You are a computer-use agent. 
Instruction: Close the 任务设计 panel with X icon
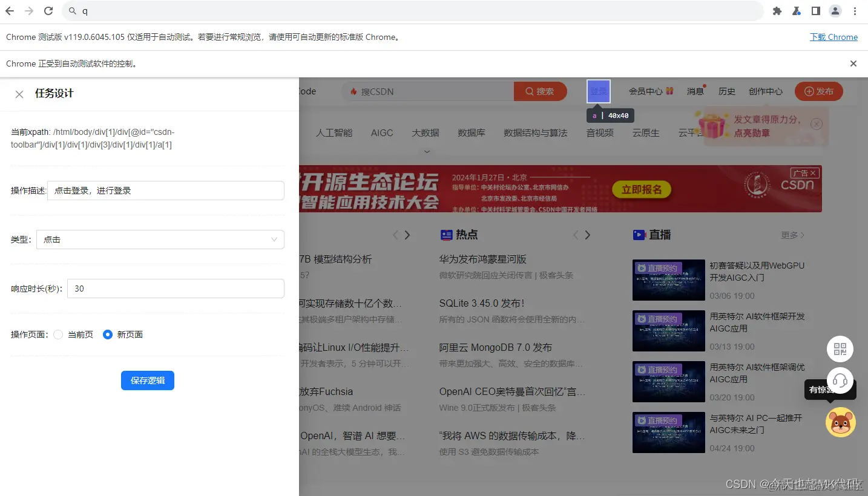click(x=19, y=94)
